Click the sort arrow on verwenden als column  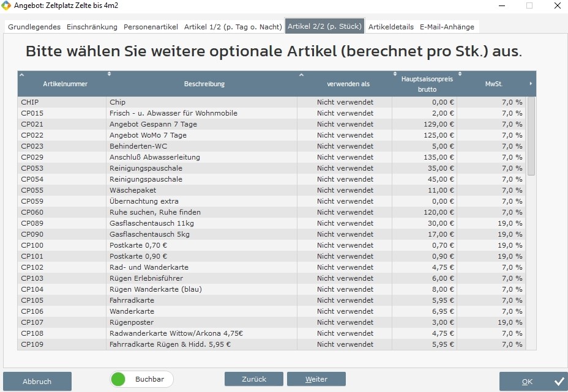coord(301,75)
